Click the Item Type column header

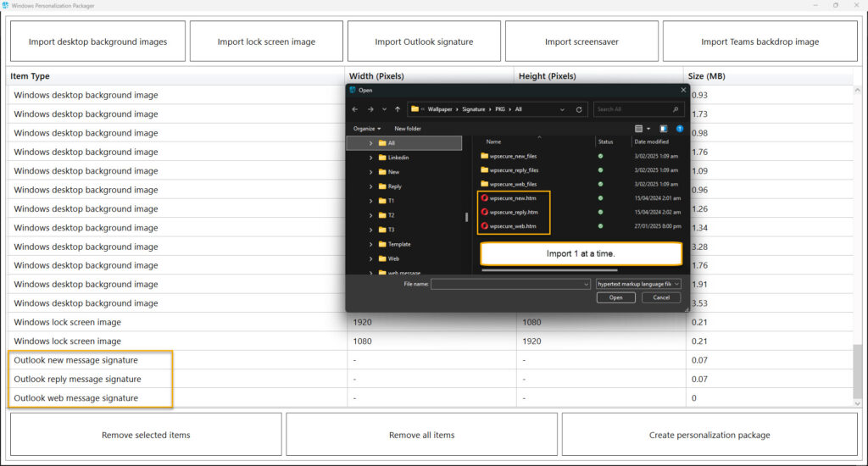pos(176,76)
